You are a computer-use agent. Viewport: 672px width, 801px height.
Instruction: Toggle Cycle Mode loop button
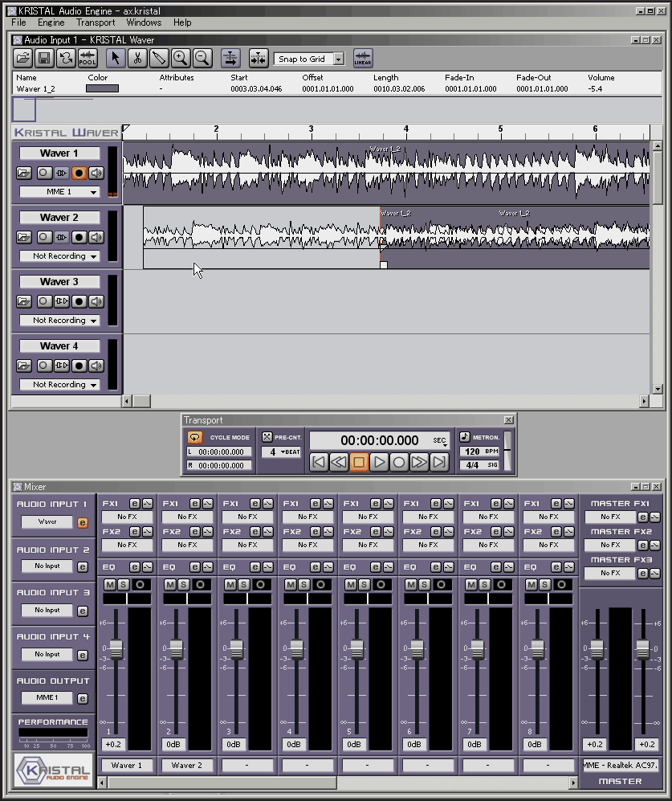(x=194, y=438)
